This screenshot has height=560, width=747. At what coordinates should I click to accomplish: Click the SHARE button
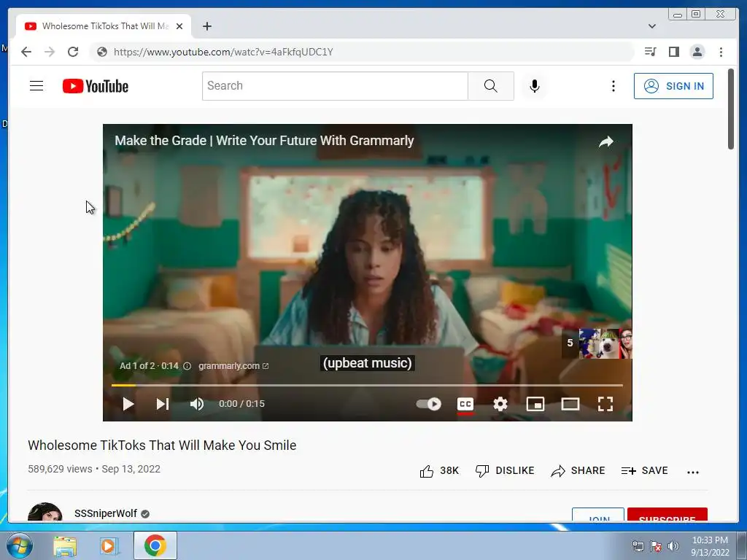pyautogui.click(x=578, y=470)
